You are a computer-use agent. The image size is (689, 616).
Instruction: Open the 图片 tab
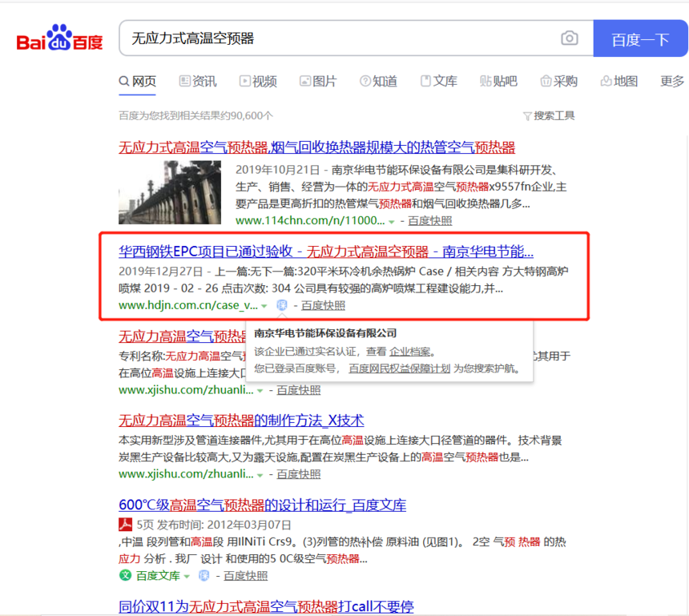318,81
